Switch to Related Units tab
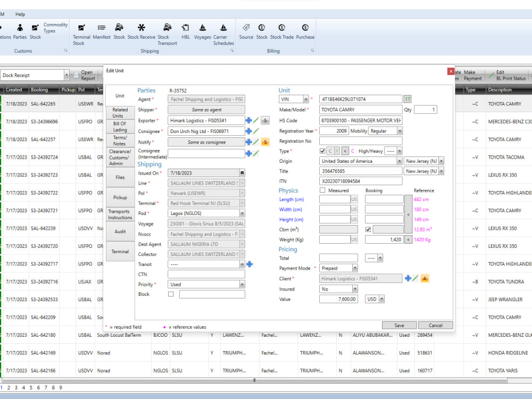 coord(120,113)
